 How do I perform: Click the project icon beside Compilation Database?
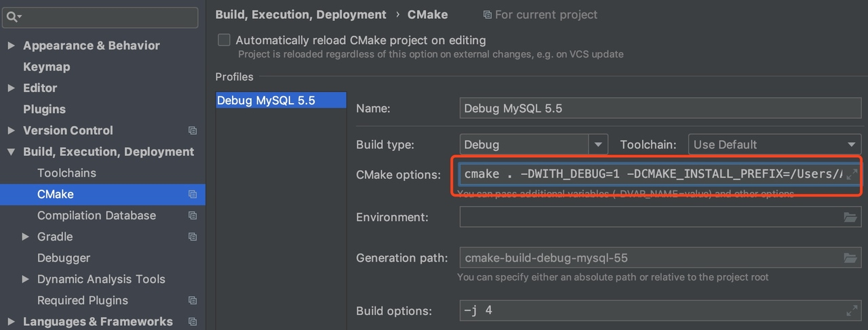193,215
